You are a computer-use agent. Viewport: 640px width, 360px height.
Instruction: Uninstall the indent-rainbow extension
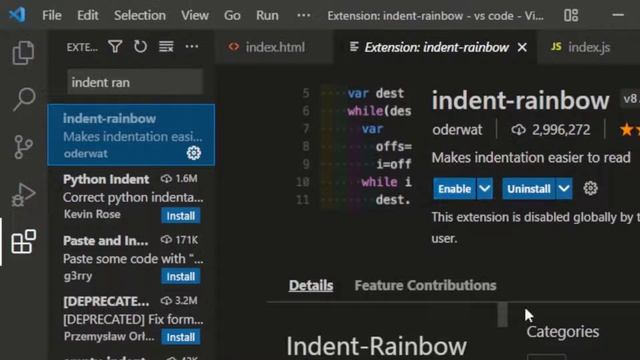[529, 189]
